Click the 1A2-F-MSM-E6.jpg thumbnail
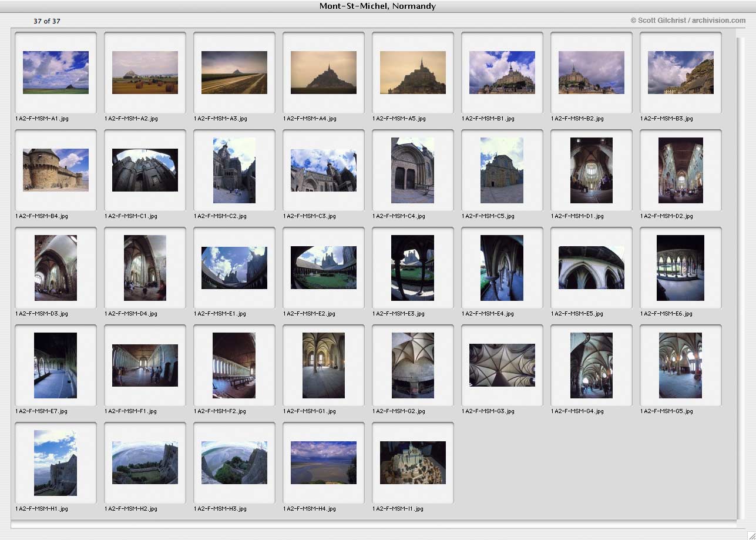 681,267
